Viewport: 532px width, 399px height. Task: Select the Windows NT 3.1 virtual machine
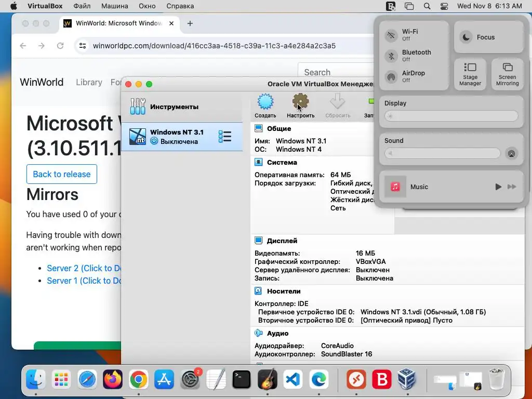point(182,137)
